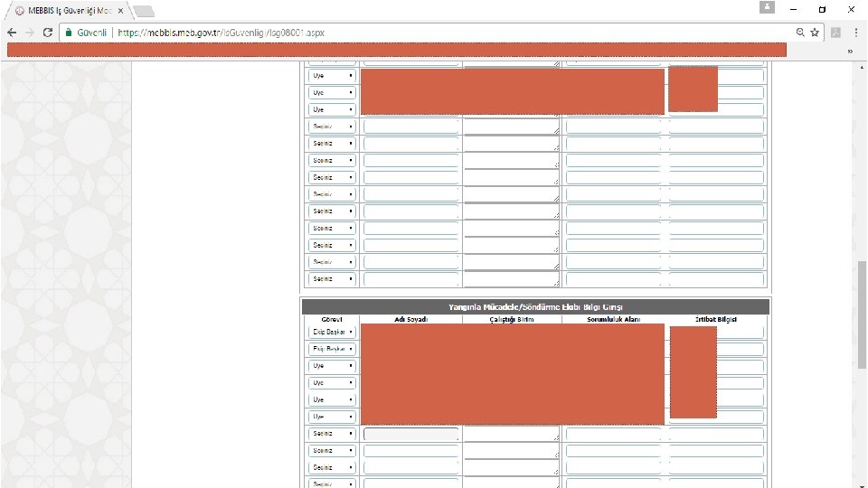
Task: Open the Seçiniz dropdown just above Yangınla Mücadele header
Action: tap(332, 279)
